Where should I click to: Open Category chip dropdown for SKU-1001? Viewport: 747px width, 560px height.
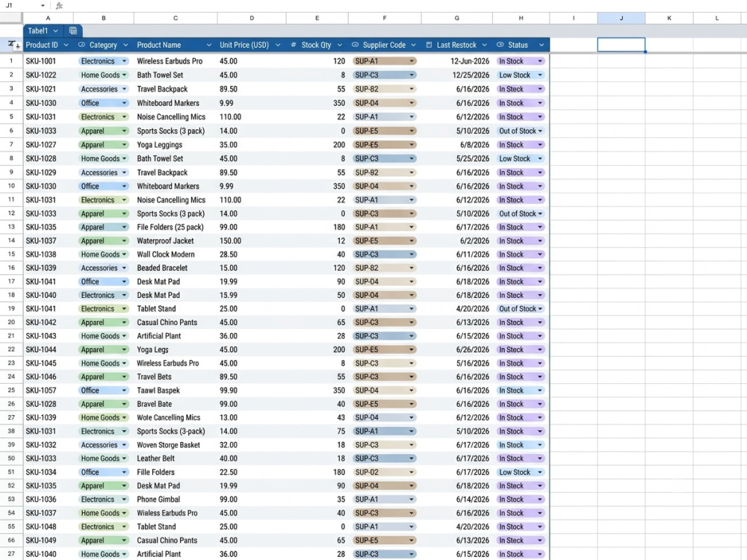tap(124, 61)
